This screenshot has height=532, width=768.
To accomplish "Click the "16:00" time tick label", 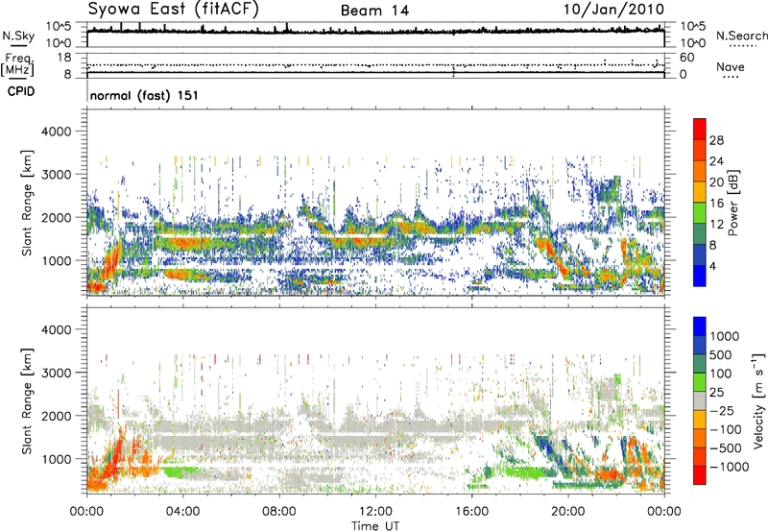I will click(x=471, y=512).
